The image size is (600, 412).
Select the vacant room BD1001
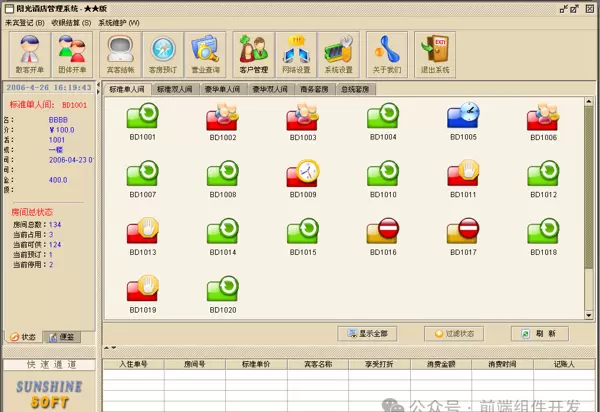(x=142, y=120)
